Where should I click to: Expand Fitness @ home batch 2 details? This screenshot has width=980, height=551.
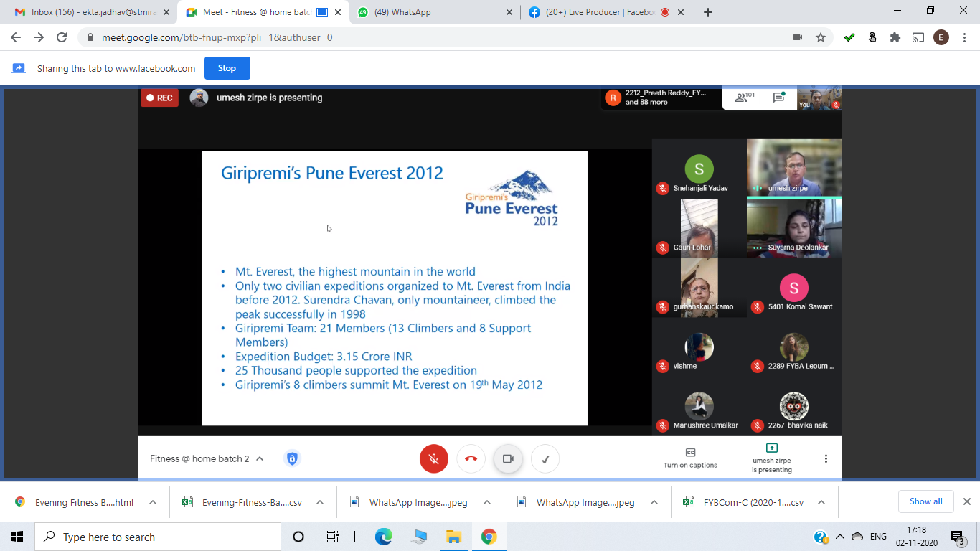click(x=260, y=458)
